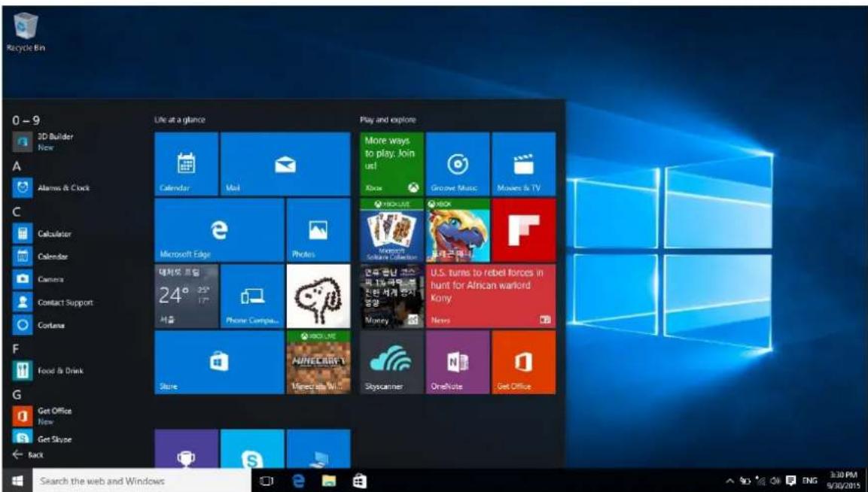
Task: Click the C letter header
Action: [17, 211]
